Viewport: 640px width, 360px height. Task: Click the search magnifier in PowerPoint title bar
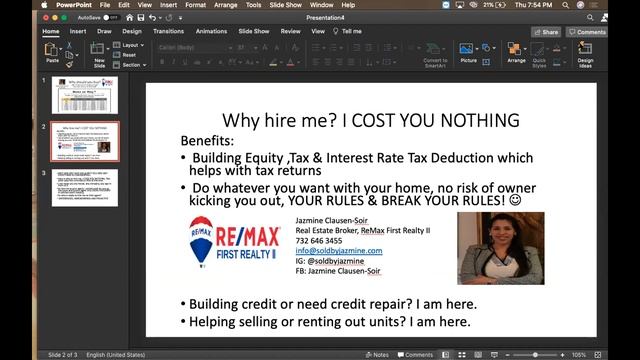tap(590, 18)
